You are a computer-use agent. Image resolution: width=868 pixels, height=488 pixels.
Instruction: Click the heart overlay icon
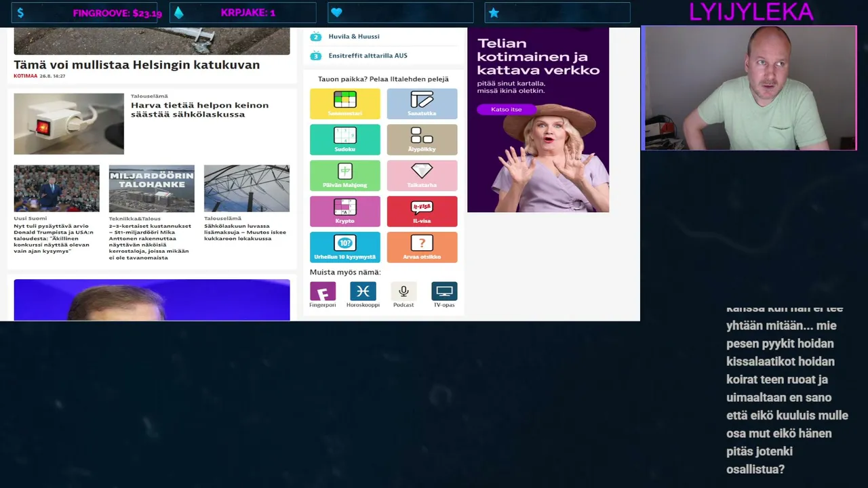click(336, 13)
